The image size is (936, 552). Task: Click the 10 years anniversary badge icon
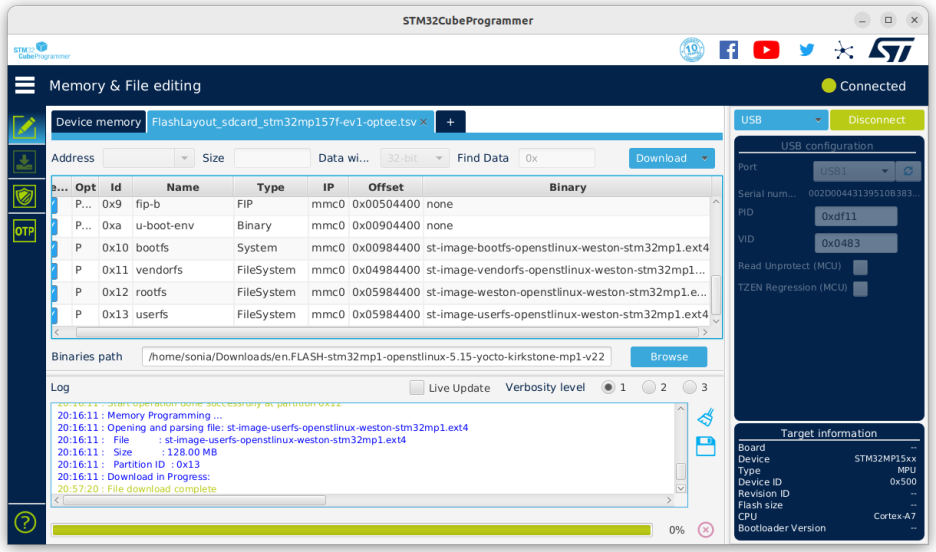point(692,50)
